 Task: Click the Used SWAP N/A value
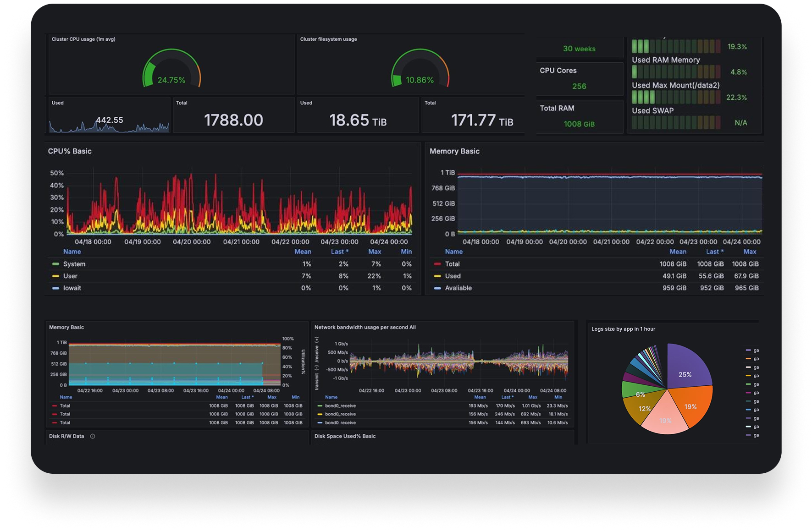pyautogui.click(x=741, y=122)
